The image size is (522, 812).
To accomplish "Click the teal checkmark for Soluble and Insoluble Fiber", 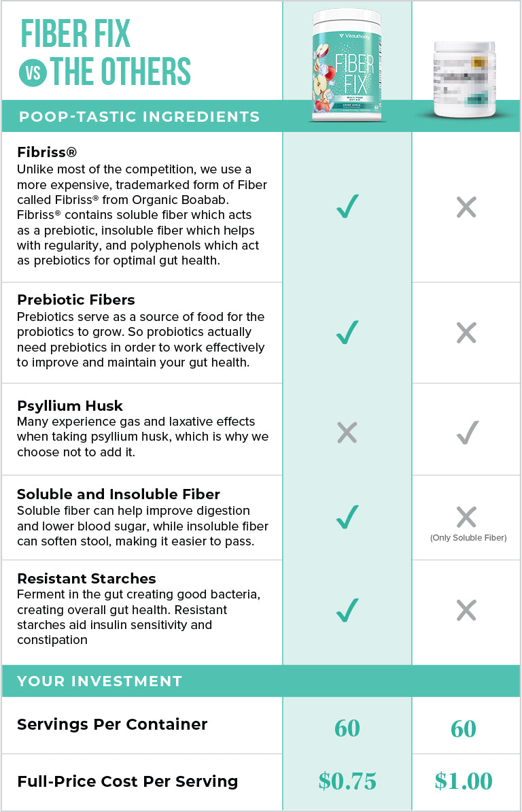I will [347, 517].
